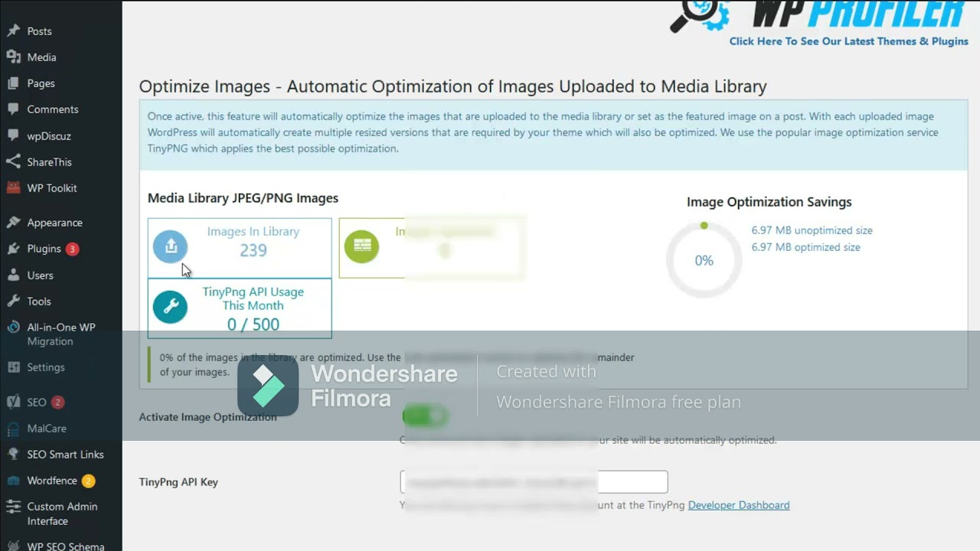Click the 0% optimization savings circle
The image size is (980, 551).
(x=704, y=260)
